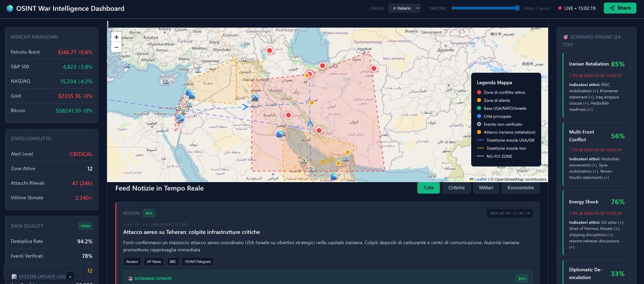Open the Iranian Retaliation scenario card
This screenshot has height=284, width=644.
597,85
